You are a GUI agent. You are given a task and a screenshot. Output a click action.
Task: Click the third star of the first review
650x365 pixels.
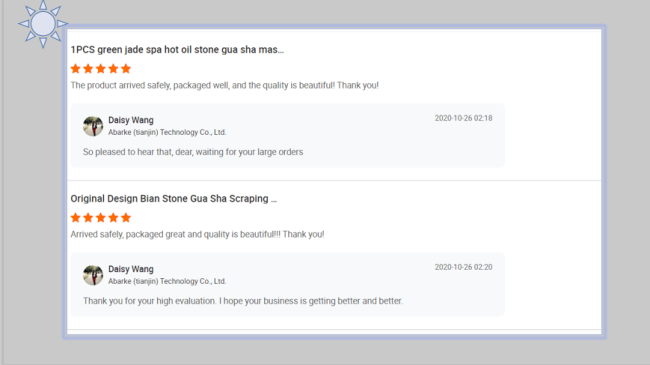[x=101, y=68]
